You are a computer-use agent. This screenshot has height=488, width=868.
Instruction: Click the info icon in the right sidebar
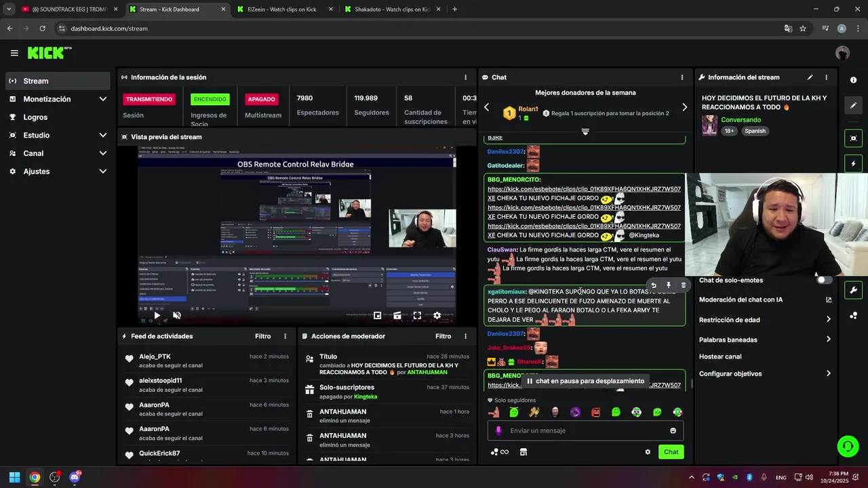tap(853, 80)
